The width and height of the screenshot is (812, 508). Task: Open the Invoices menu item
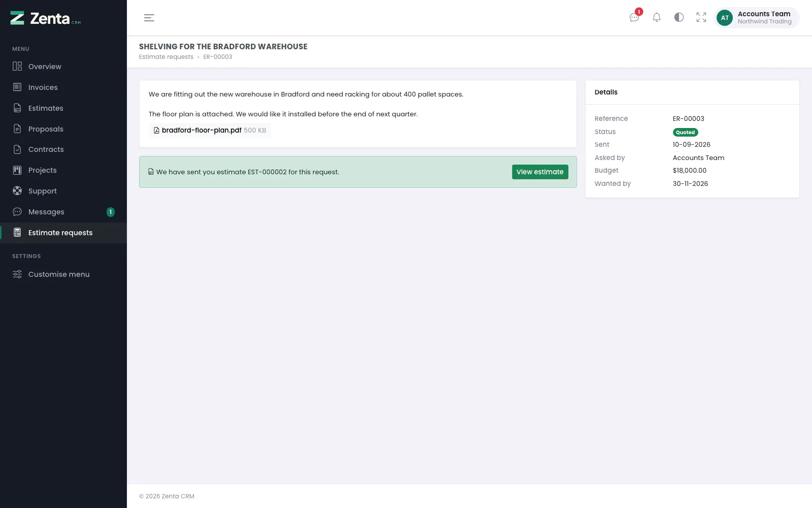pyautogui.click(x=63, y=87)
